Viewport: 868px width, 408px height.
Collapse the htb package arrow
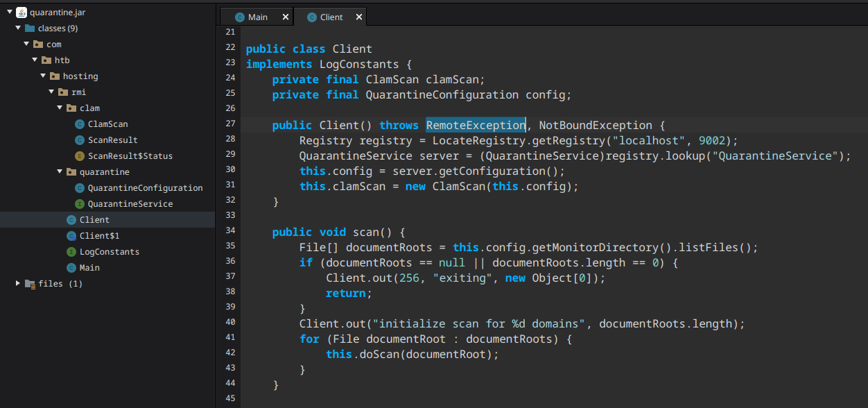[35, 60]
